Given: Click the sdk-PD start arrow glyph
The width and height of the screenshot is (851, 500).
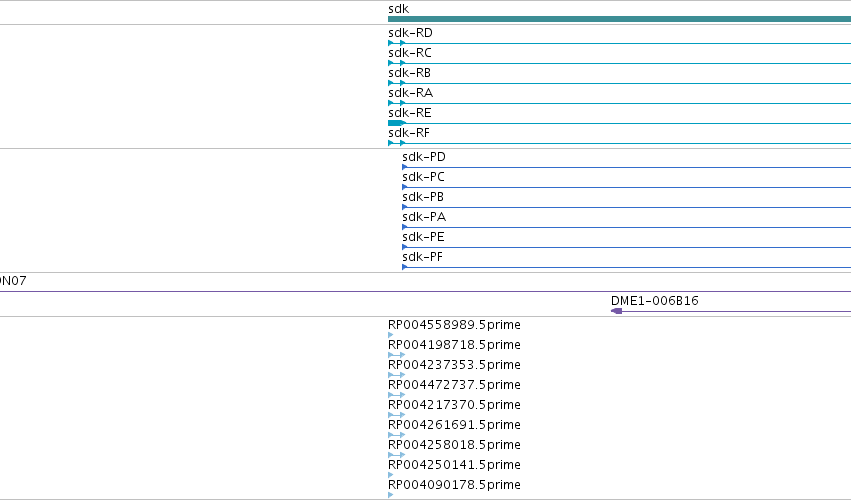Looking at the screenshot, I should 404,167.
